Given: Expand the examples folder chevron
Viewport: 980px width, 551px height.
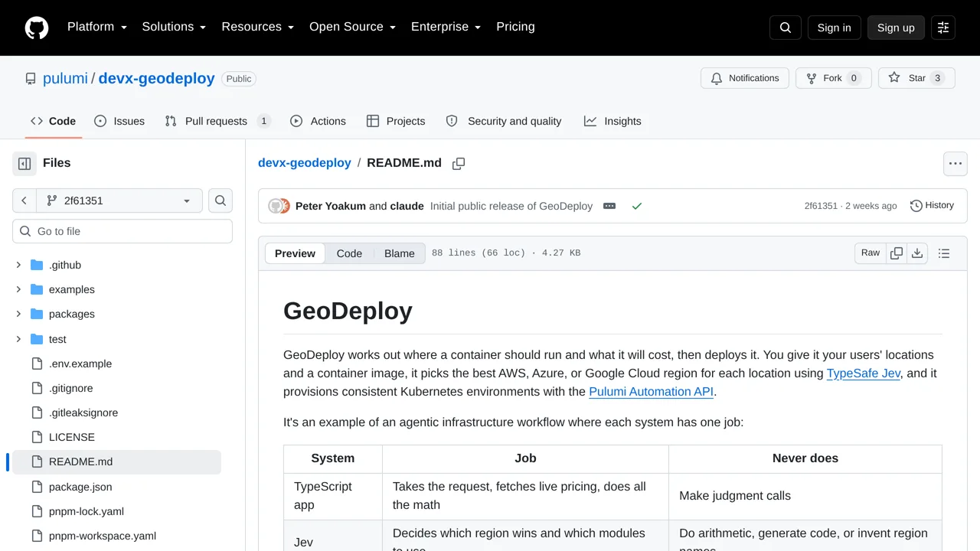Looking at the screenshot, I should tap(18, 289).
